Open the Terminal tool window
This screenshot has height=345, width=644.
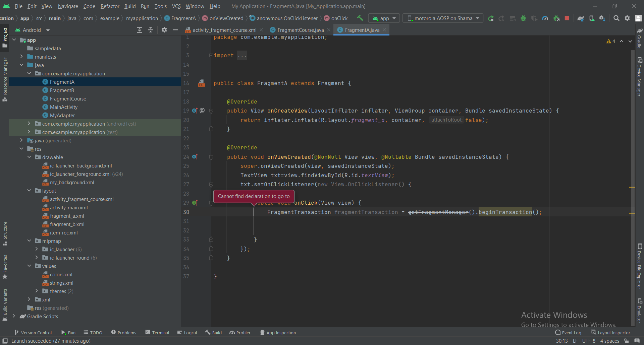coord(157,333)
